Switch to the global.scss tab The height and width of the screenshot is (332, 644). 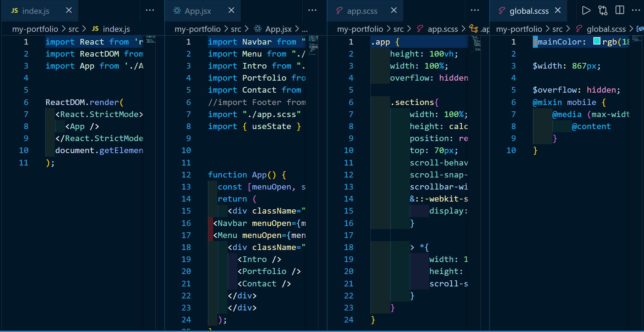pos(529,11)
